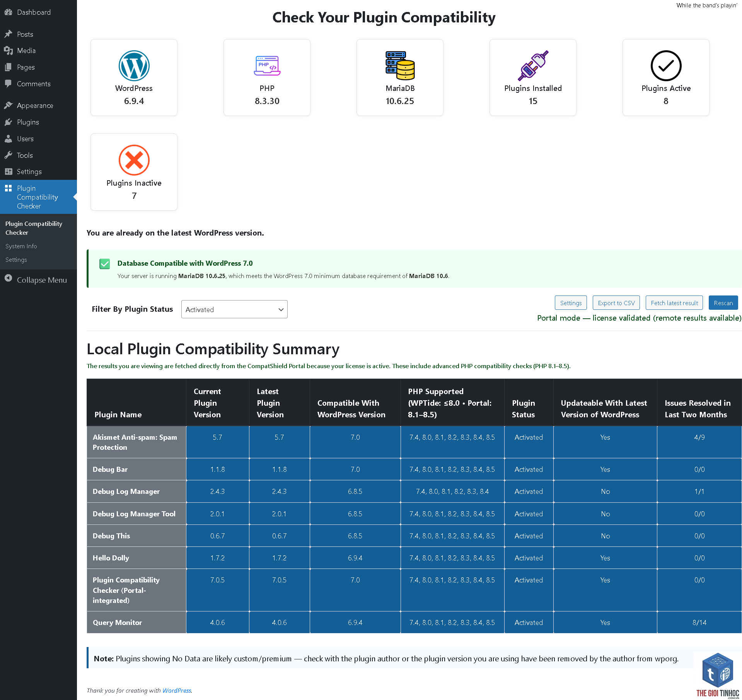
Task: Click the Posts pushpin icon
Action: tap(8, 34)
